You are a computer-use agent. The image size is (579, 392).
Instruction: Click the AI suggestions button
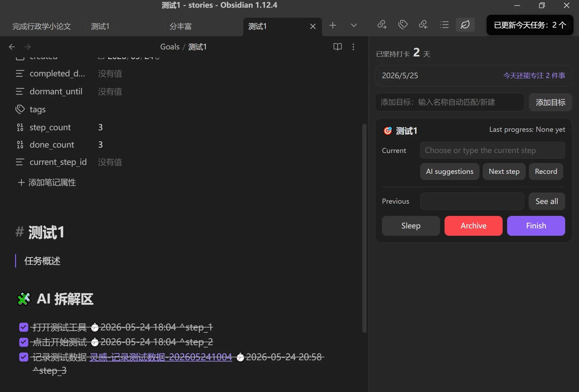pyautogui.click(x=450, y=172)
